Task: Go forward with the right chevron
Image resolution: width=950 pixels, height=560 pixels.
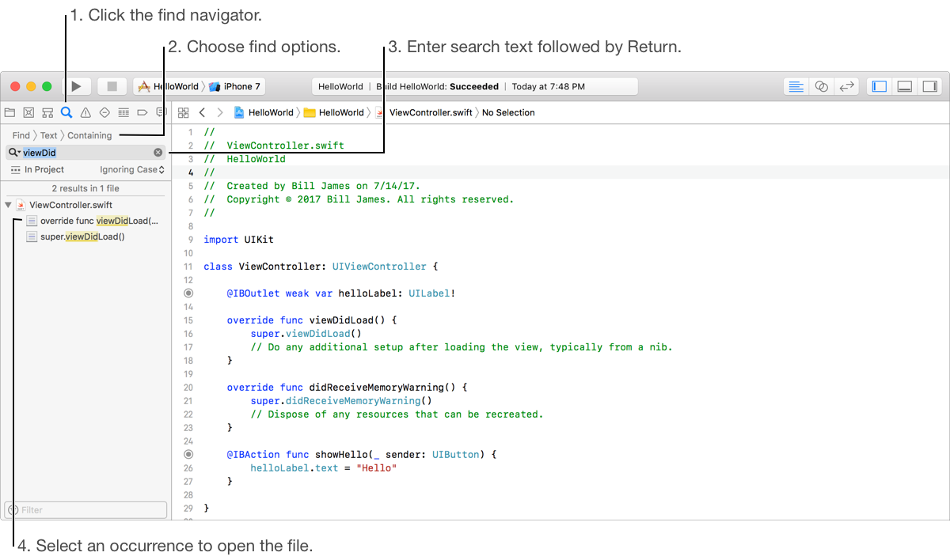Action: (220, 112)
